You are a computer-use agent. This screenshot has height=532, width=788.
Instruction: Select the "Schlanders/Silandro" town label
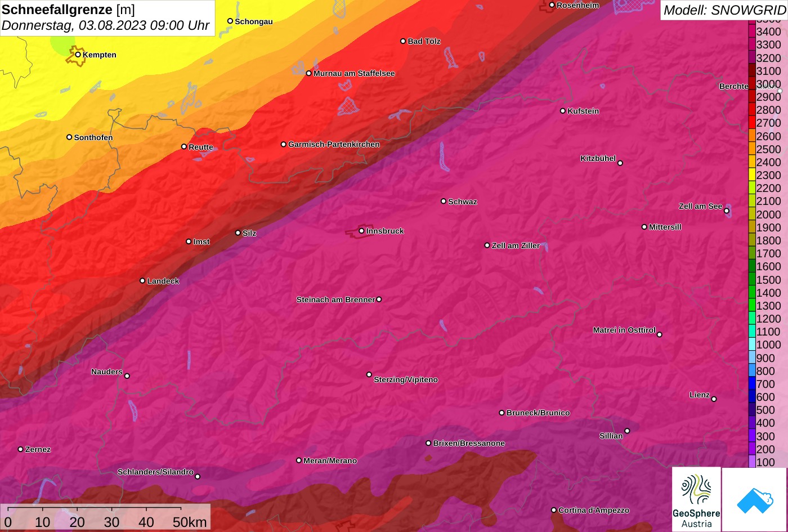(x=155, y=472)
